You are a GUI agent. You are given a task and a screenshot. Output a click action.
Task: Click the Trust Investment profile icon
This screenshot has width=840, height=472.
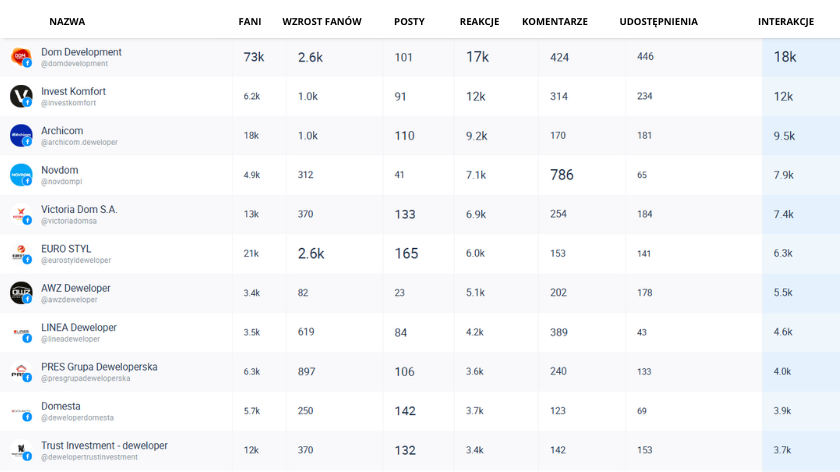click(x=21, y=450)
